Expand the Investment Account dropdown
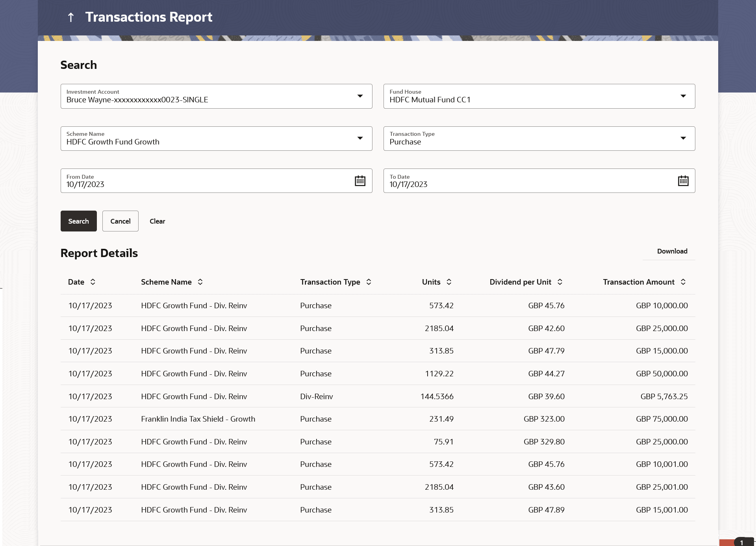 (x=360, y=96)
